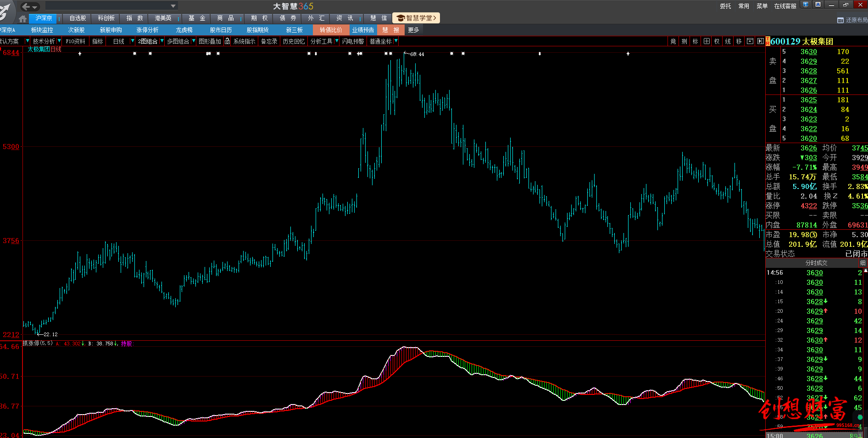The width and height of the screenshot is (868, 438).
Task: Open the 指数 index tab
Action: pyautogui.click(x=134, y=18)
